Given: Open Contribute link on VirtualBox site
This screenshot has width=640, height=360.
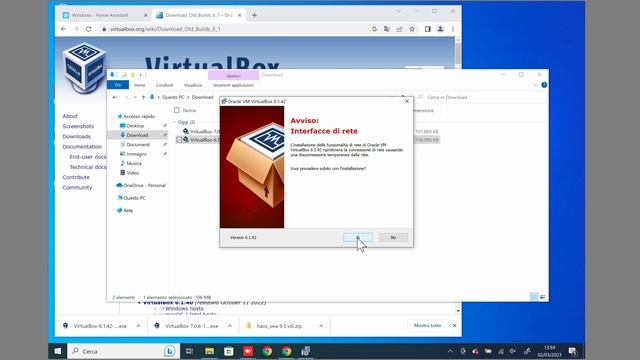Looking at the screenshot, I should tap(76, 177).
